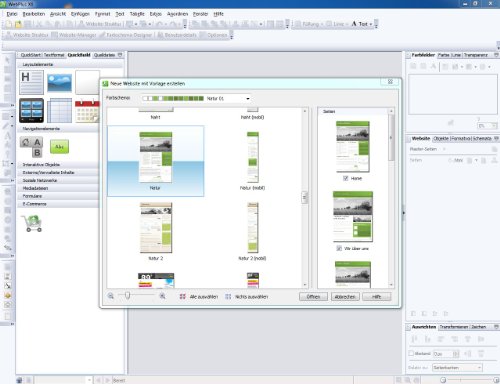Uncheck the Home page checkbox
The image size is (500, 384).
(346, 178)
